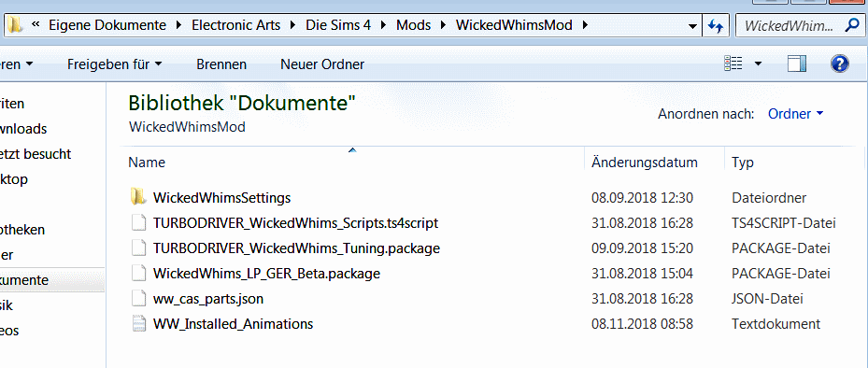Select Downloads in the navigation pane
This screenshot has height=368, width=868.
coord(23,129)
